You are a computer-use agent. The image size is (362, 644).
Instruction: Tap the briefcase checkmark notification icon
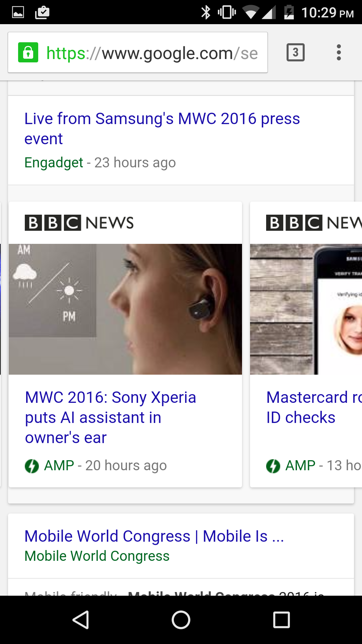[x=42, y=12]
